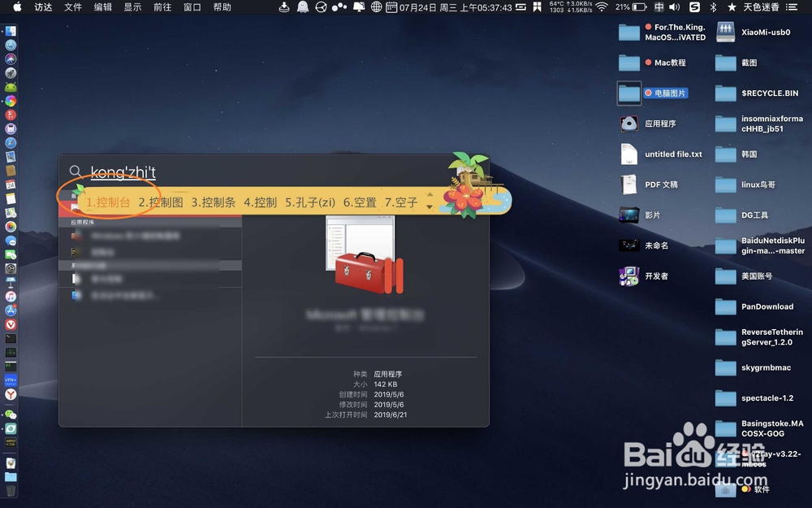812x508 pixels.
Task: Click the date and time in menu bar
Action: tap(456, 7)
